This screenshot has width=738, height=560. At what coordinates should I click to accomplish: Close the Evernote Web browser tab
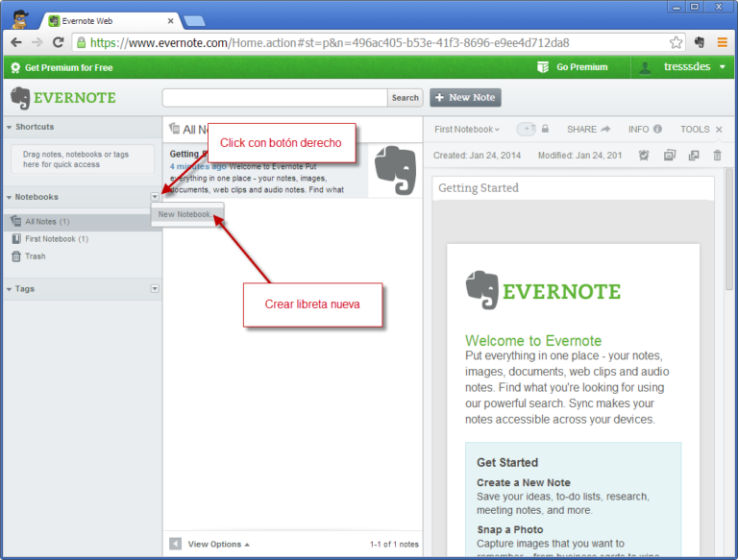pos(170,21)
